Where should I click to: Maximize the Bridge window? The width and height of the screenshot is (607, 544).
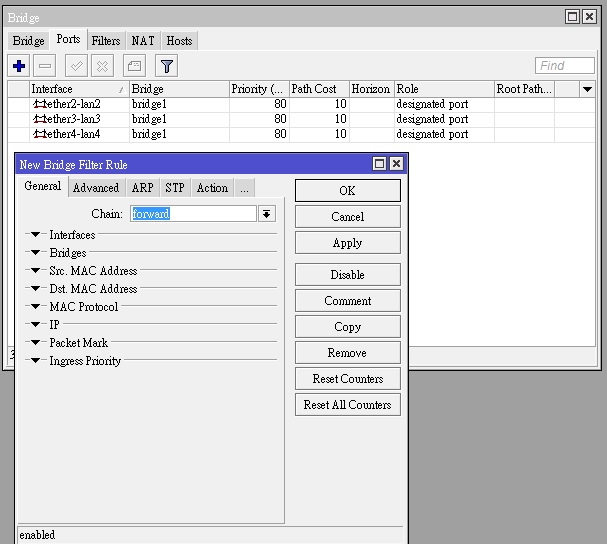(573, 17)
